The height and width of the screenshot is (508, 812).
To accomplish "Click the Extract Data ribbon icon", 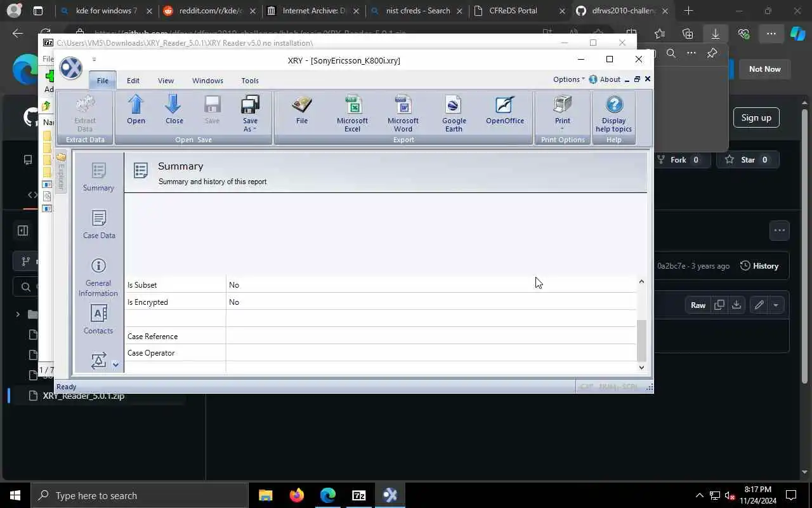I will pos(85,113).
